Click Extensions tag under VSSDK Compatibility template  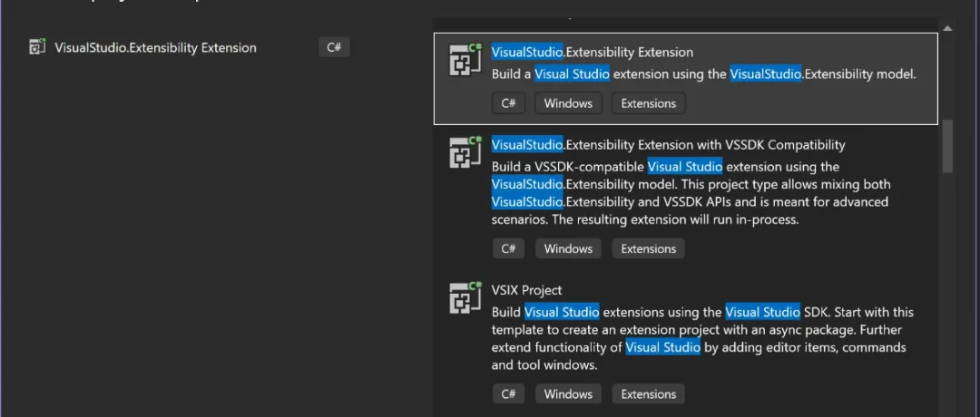click(x=648, y=248)
